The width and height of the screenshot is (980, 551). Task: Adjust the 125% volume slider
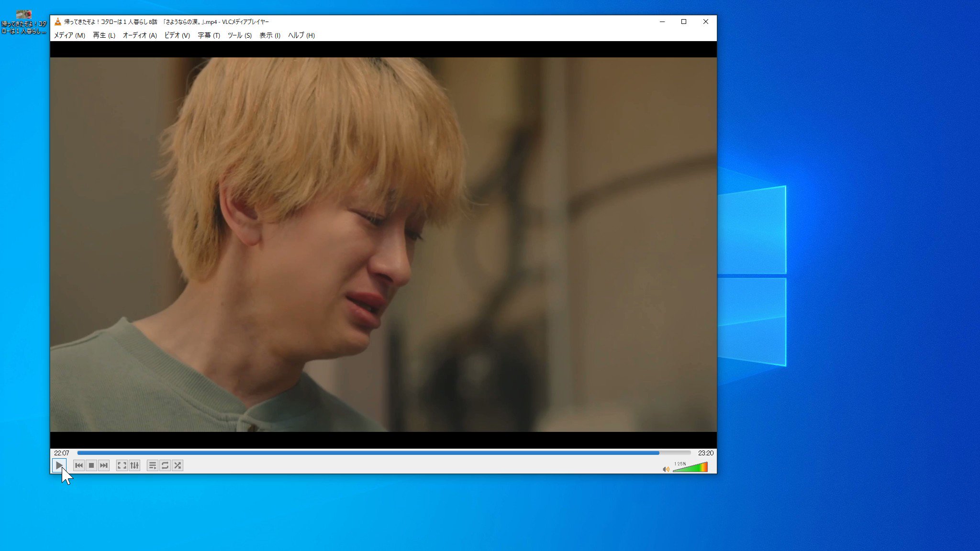coord(690,468)
